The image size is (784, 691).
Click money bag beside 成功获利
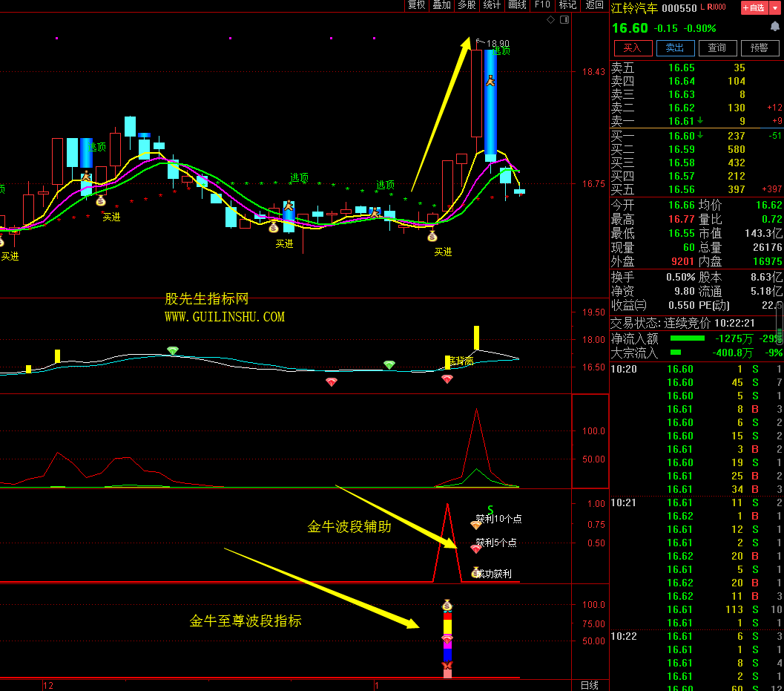pos(475,573)
